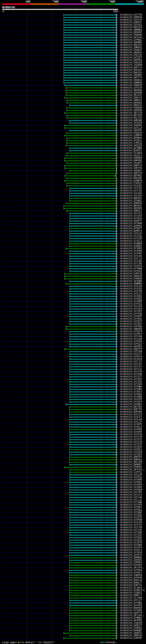Select the UniRef100_Q012L3 label

click(131, 156)
